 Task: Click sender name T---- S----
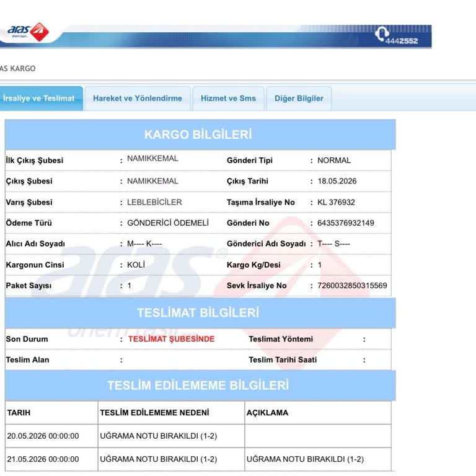click(x=333, y=244)
